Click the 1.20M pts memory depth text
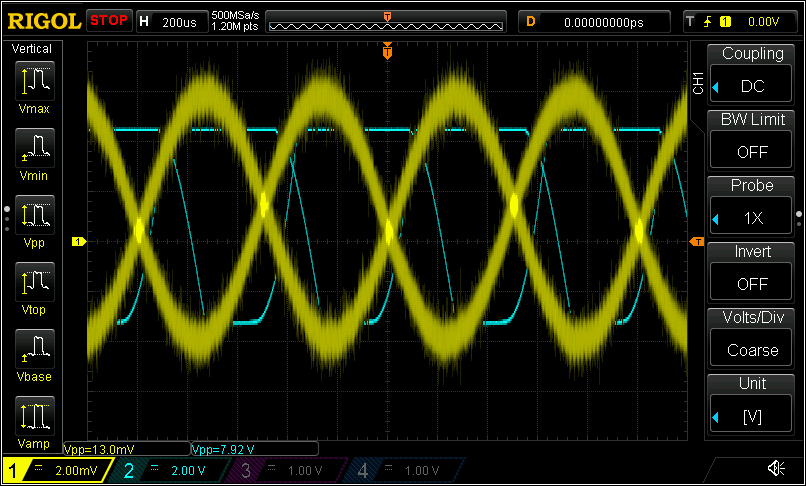Image resolution: width=806 pixels, height=486 pixels. click(235, 27)
